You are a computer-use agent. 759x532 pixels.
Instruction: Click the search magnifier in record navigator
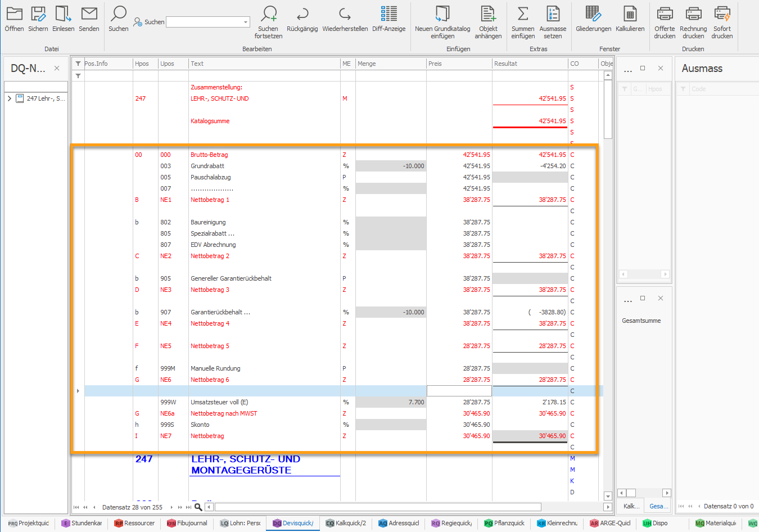click(198, 507)
